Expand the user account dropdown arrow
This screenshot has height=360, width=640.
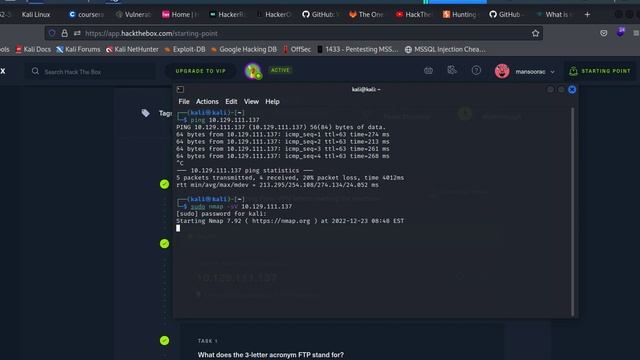[x=553, y=72]
